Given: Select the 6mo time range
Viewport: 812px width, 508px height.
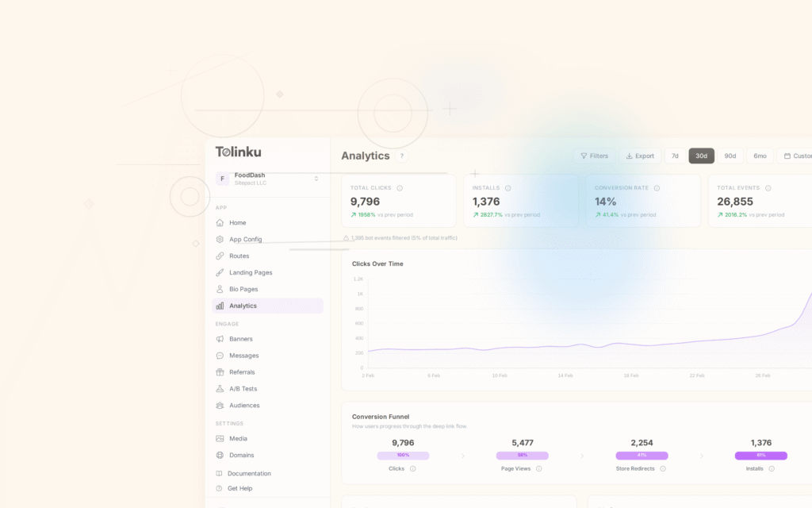Looking at the screenshot, I should [760, 156].
